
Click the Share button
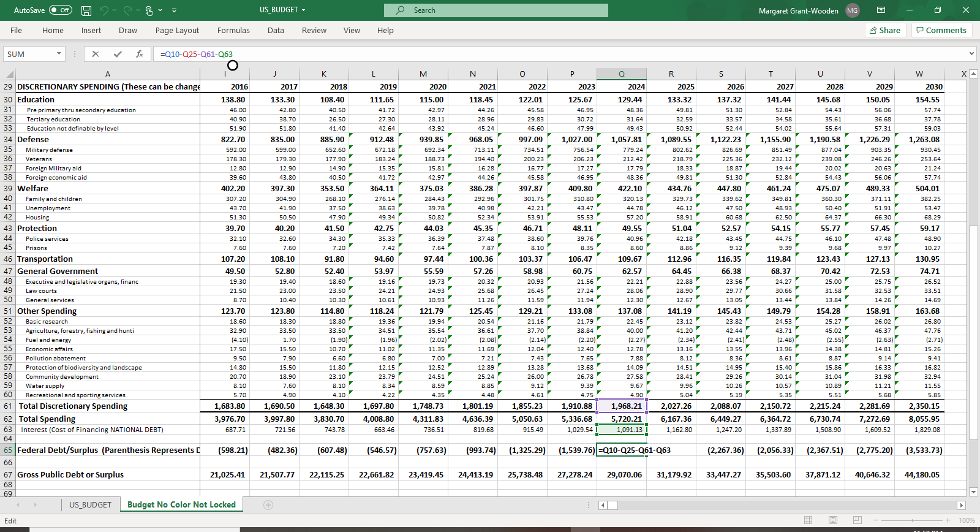[884, 30]
